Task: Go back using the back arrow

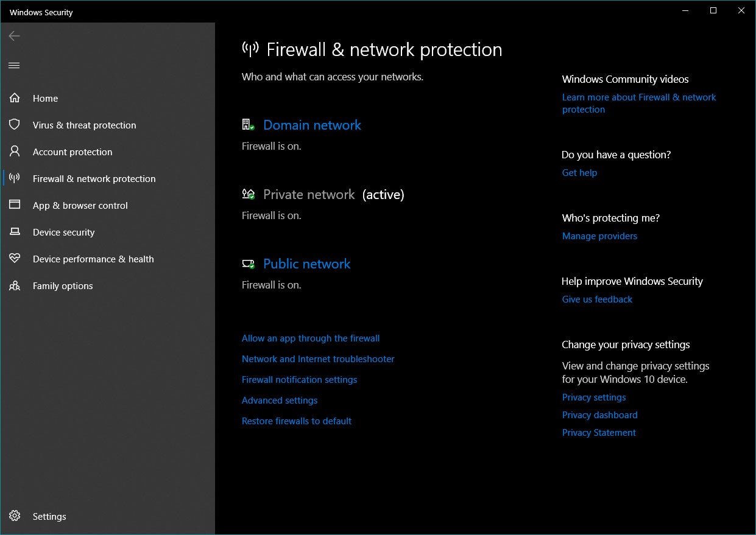Action: [15, 36]
